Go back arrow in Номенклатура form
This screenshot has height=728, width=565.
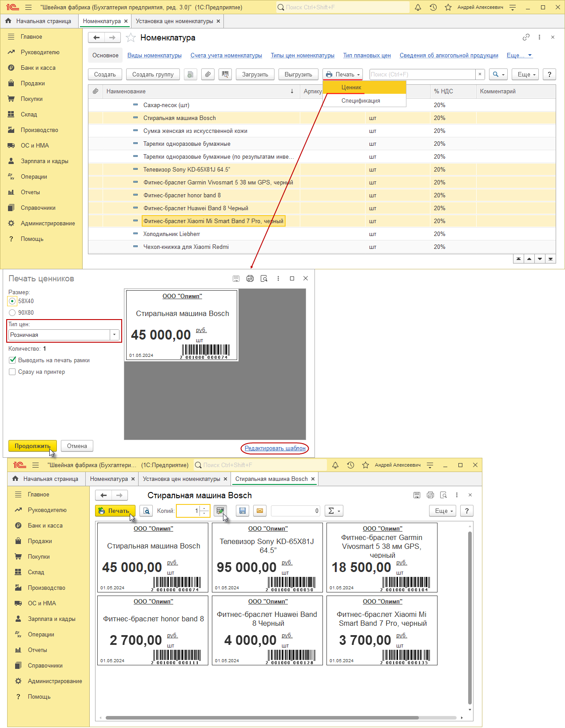[96, 38]
